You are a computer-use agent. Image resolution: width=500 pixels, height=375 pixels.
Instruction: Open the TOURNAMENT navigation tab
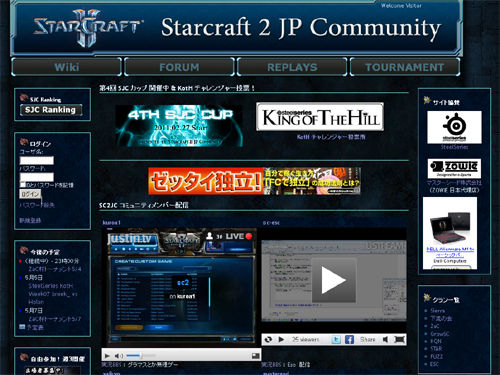click(x=405, y=67)
